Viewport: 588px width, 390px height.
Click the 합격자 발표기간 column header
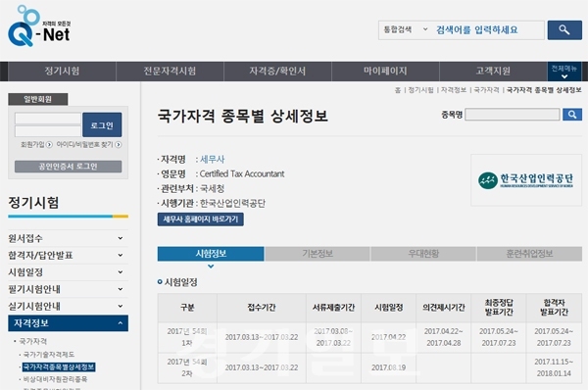click(x=554, y=307)
